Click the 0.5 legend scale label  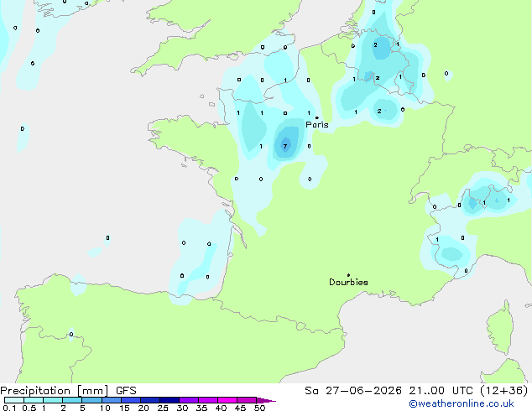pos(29,408)
